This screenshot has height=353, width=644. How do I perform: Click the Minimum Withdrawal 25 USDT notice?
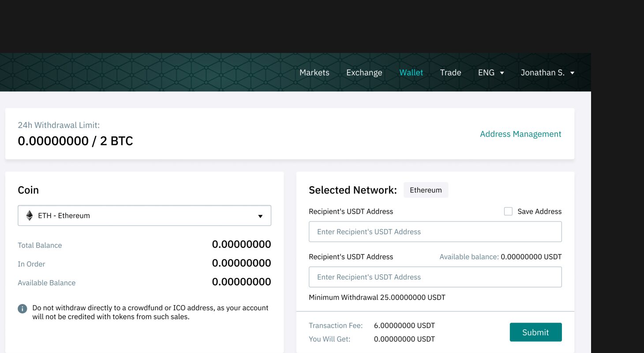tap(377, 297)
